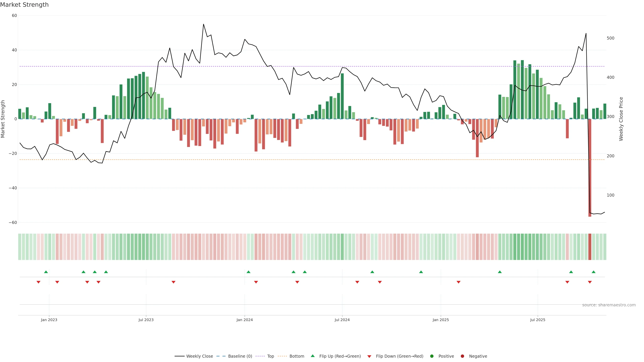Click red Flip Down triangle in legend
The image size is (644, 362).
(x=369, y=356)
